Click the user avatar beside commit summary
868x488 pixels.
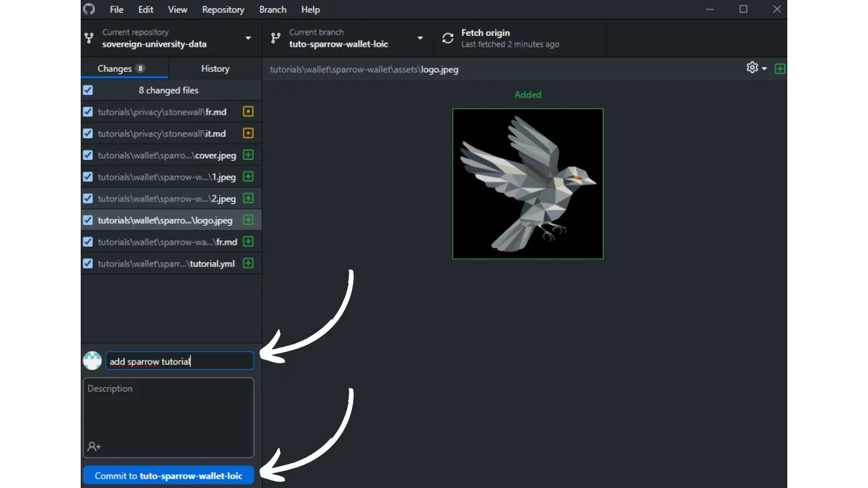pos(92,361)
